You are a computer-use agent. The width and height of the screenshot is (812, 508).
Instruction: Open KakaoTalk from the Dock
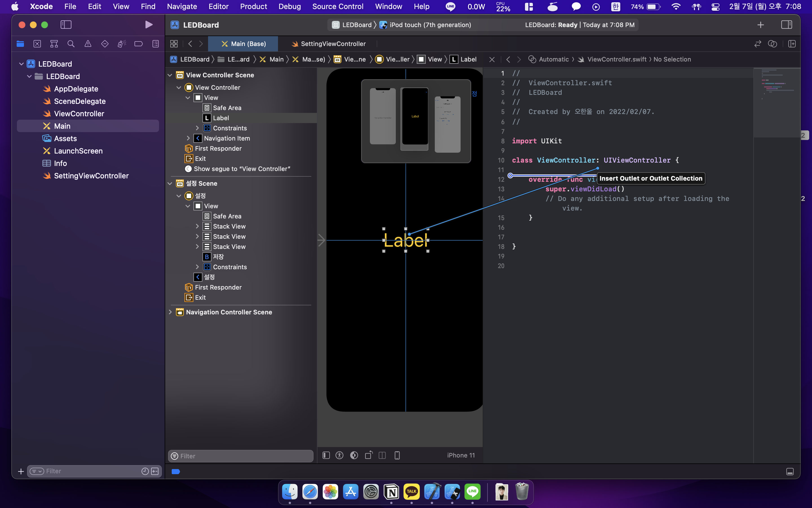pyautogui.click(x=412, y=492)
